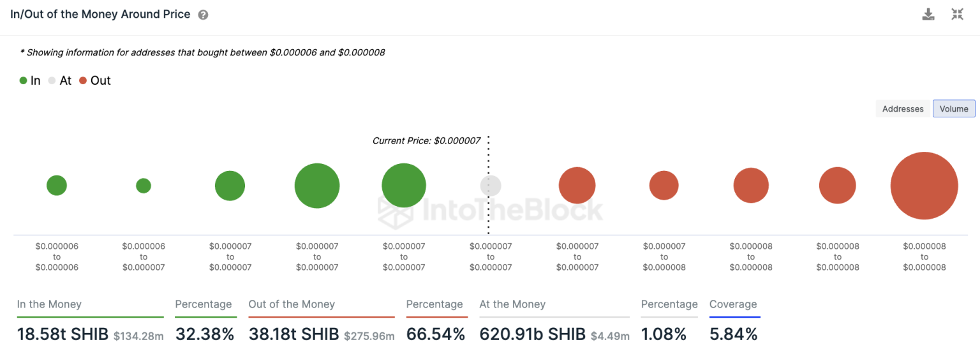The width and height of the screenshot is (980, 363).
Task: Toggle the gray At legend item
Action: point(60,80)
